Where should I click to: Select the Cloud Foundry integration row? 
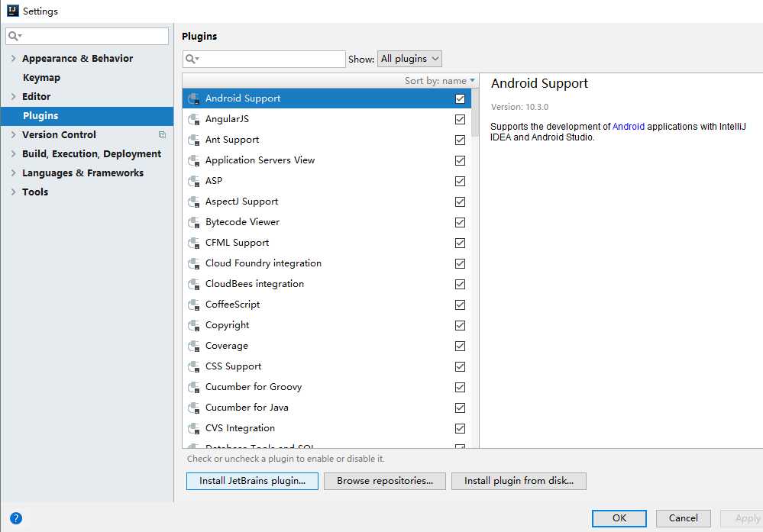pyautogui.click(x=327, y=263)
